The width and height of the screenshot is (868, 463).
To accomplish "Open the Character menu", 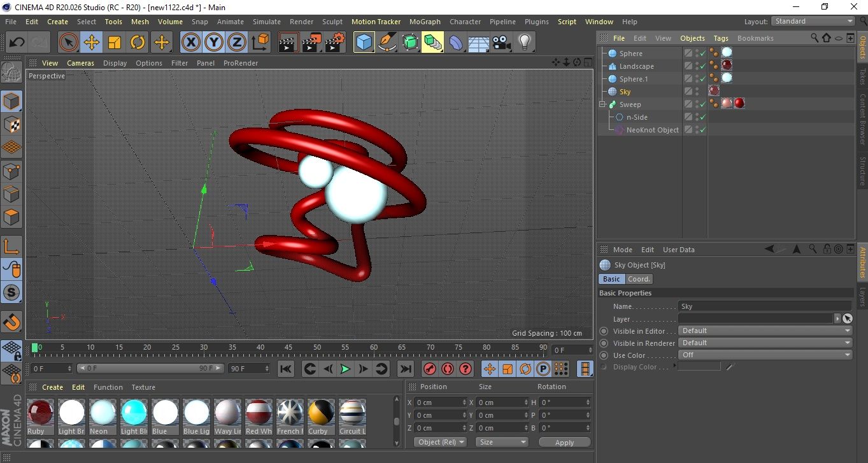I will [x=466, y=22].
